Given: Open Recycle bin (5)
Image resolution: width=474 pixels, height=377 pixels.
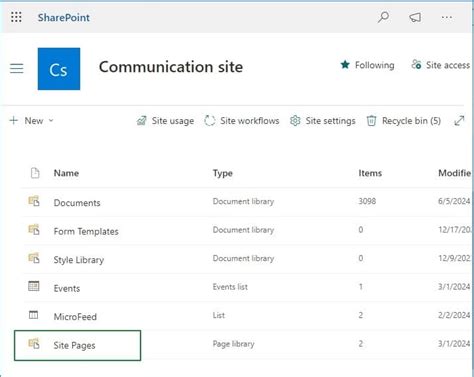Looking at the screenshot, I should (411, 121).
